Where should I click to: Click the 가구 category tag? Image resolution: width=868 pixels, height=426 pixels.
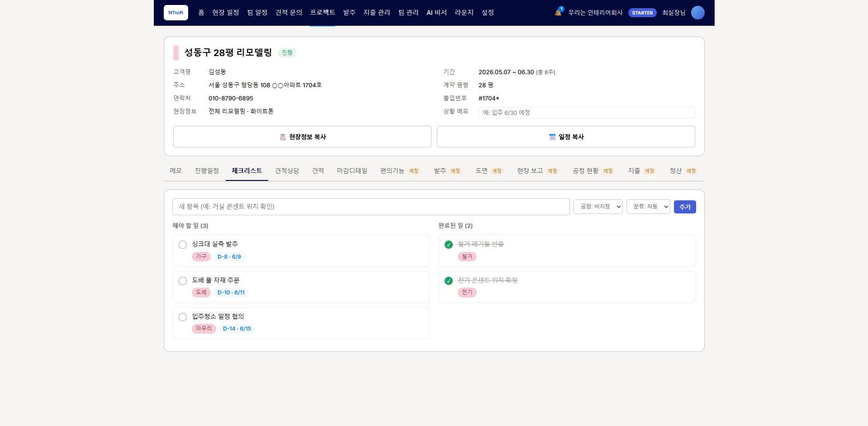click(x=201, y=256)
